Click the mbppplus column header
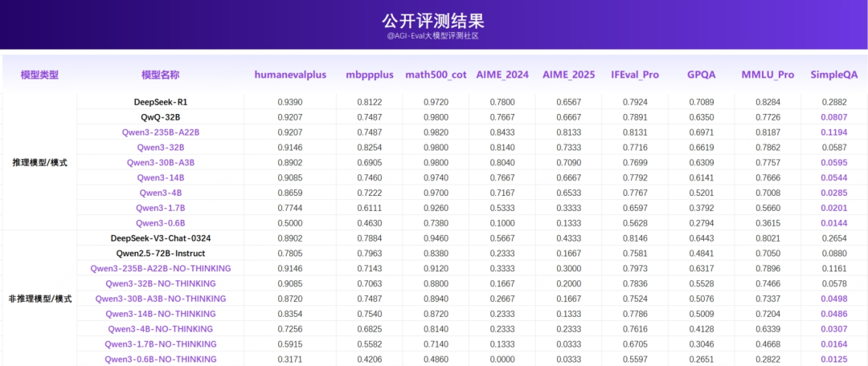 tap(370, 75)
